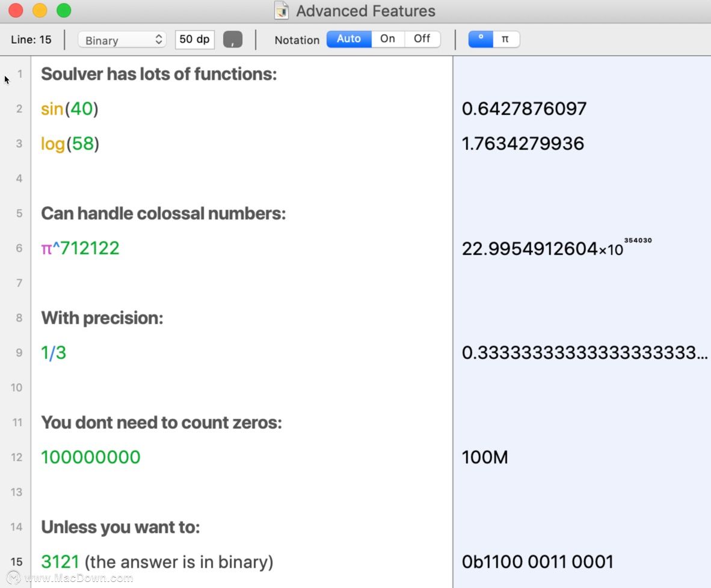Click 'Can handle colossal numbers:' heading
The image size is (711, 588).
pos(163,213)
